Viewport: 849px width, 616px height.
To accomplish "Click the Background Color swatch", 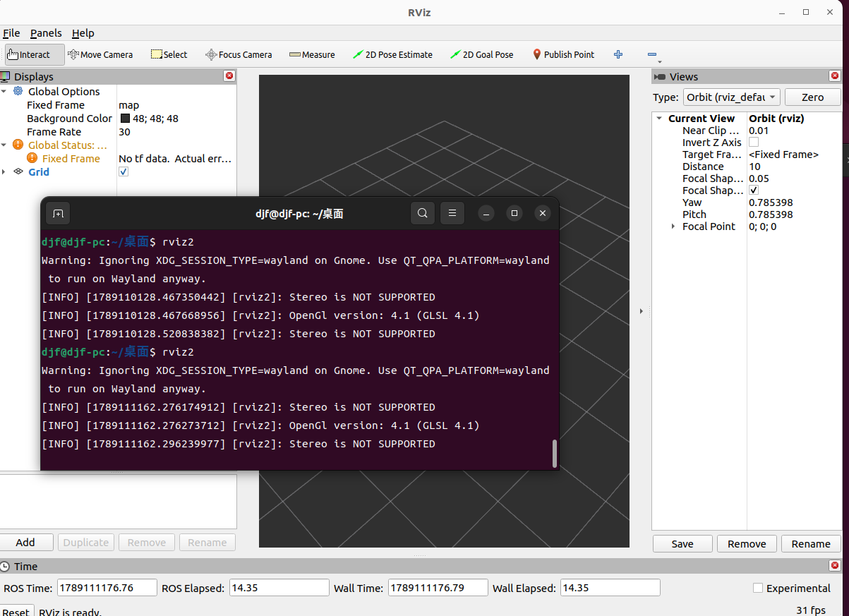I will coord(125,119).
